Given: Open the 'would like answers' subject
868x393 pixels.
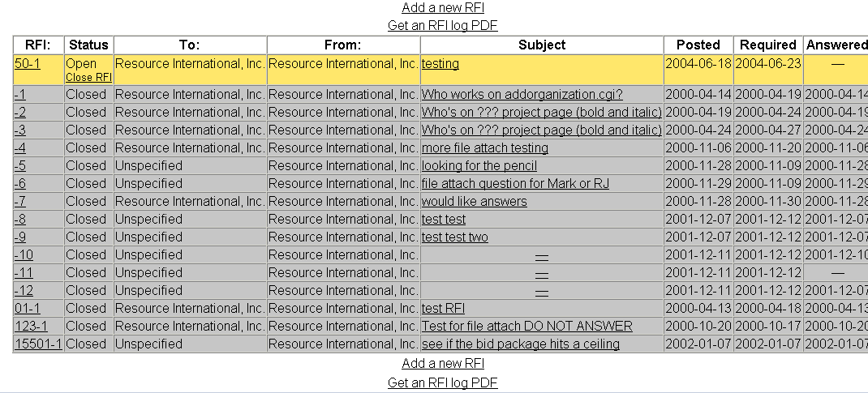Looking at the screenshot, I should [475, 201].
